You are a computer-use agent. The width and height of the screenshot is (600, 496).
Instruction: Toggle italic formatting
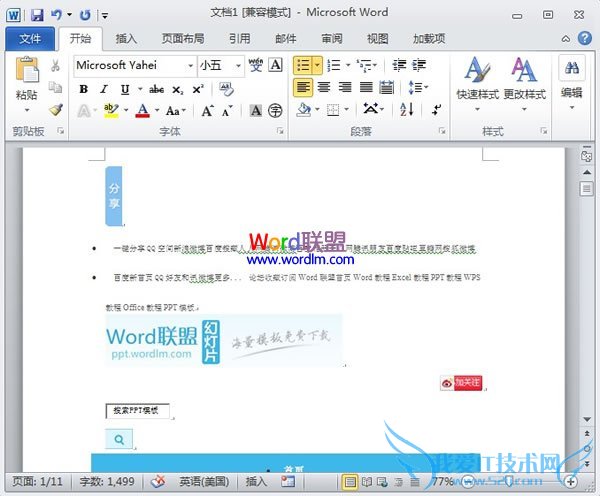point(104,90)
